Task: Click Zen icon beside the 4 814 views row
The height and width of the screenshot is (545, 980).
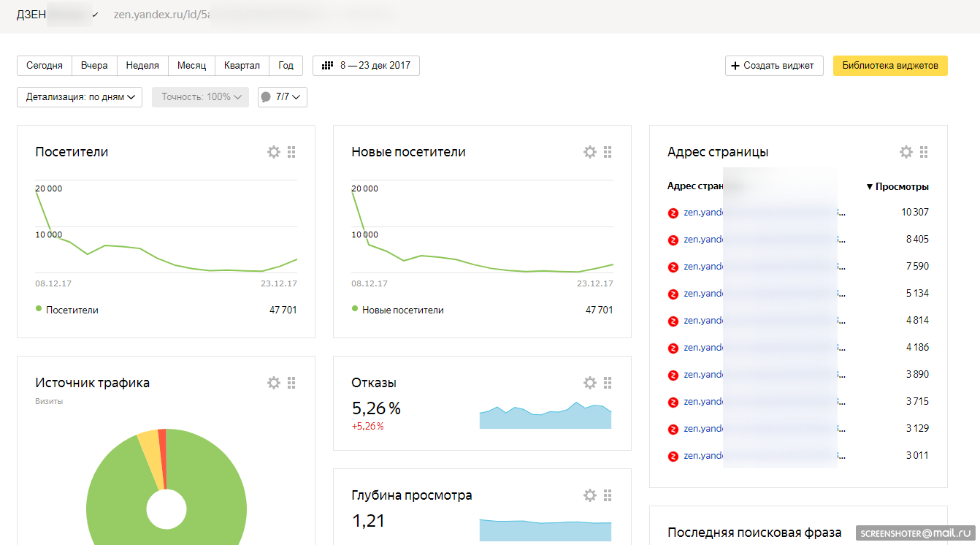Action: [673, 321]
